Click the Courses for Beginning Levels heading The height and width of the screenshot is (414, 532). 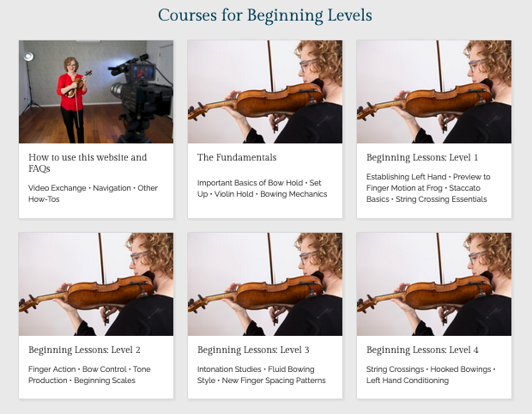pos(265,15)
